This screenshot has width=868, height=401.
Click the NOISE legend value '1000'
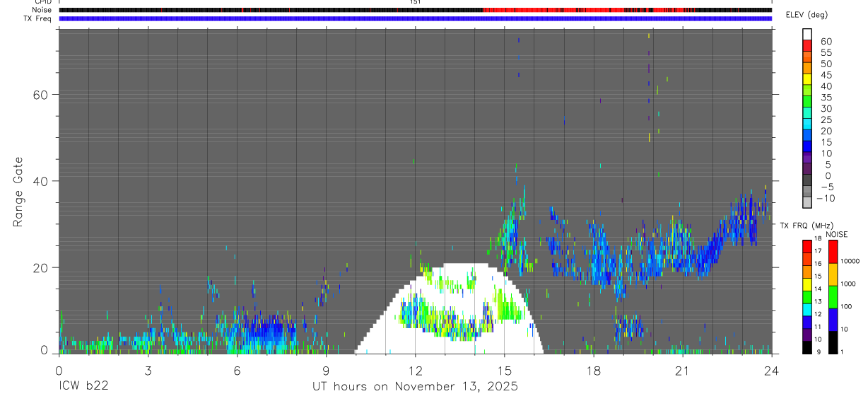849,284
